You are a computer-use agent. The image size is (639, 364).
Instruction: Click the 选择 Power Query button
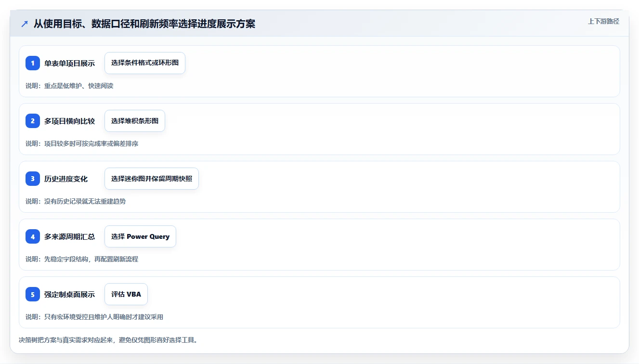point(140,236)
